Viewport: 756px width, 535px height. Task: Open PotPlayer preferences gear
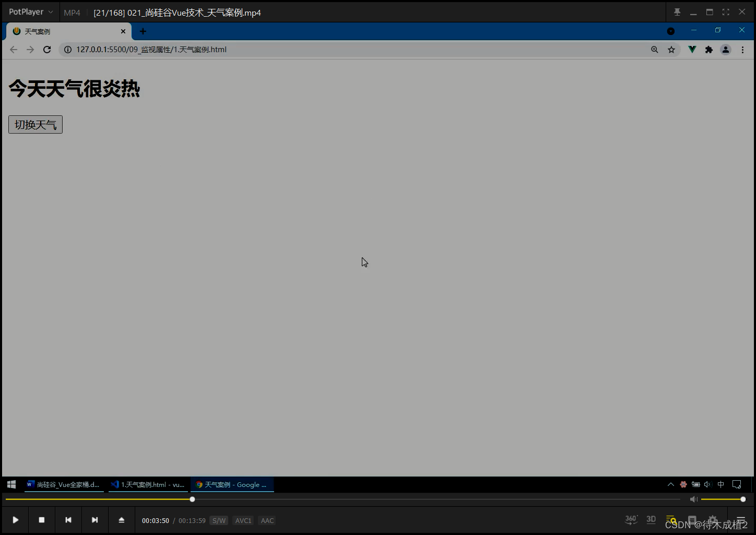pyautogui.click(x=713, y=520)
